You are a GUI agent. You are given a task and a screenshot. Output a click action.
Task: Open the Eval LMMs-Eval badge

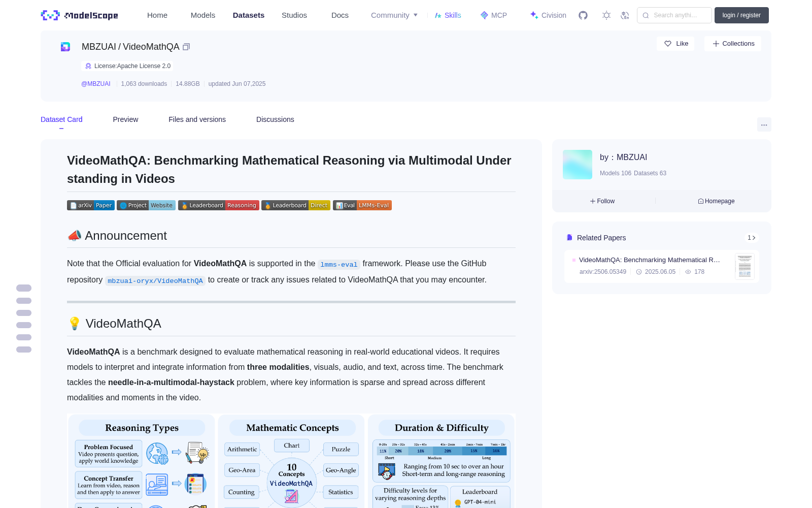(x=362, y=205)
